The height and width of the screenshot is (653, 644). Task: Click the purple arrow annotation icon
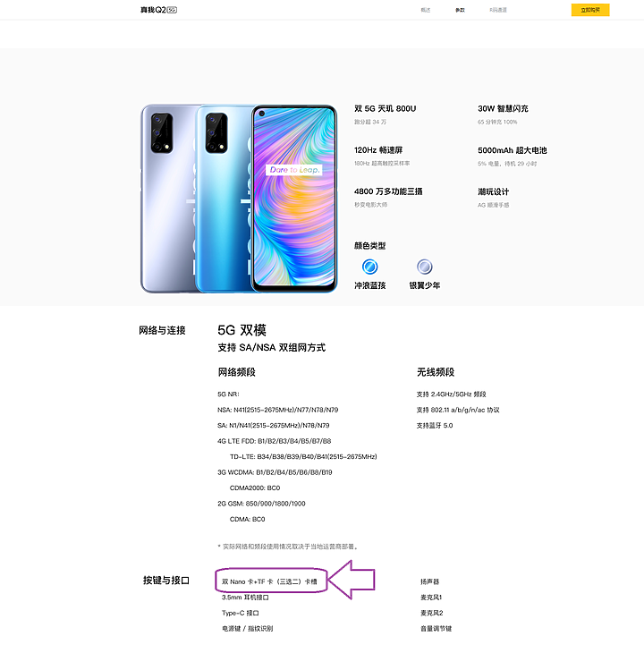352,580
